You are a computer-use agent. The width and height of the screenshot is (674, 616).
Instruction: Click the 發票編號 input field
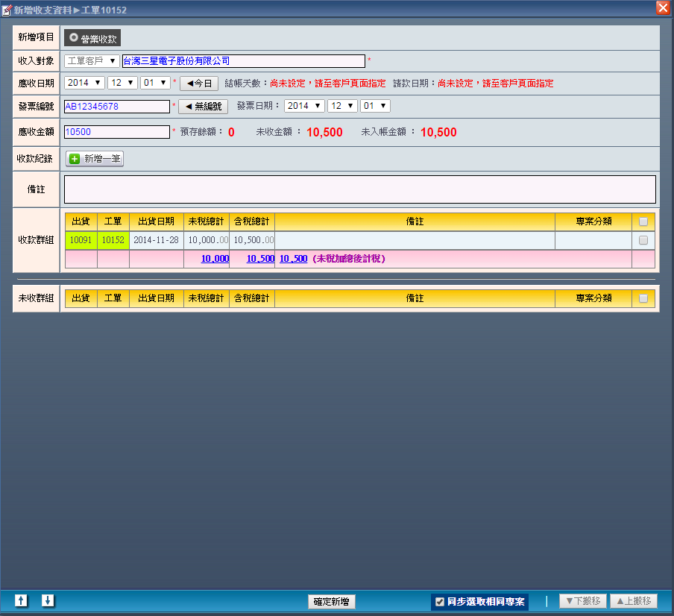click(117, 107)
